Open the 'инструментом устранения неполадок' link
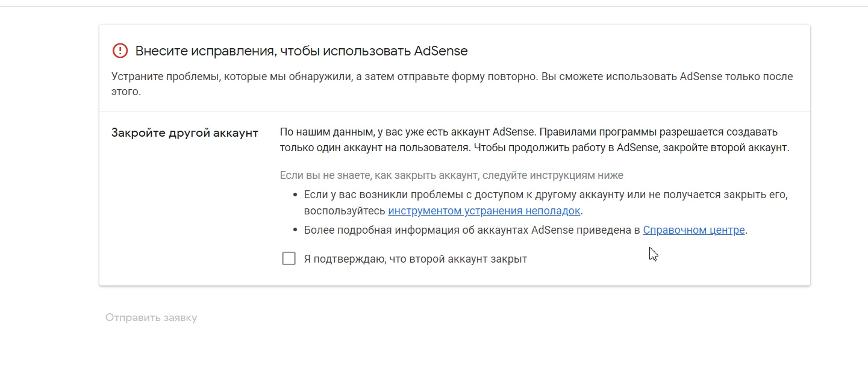This screenshot has height=371, width=868. 484,211
